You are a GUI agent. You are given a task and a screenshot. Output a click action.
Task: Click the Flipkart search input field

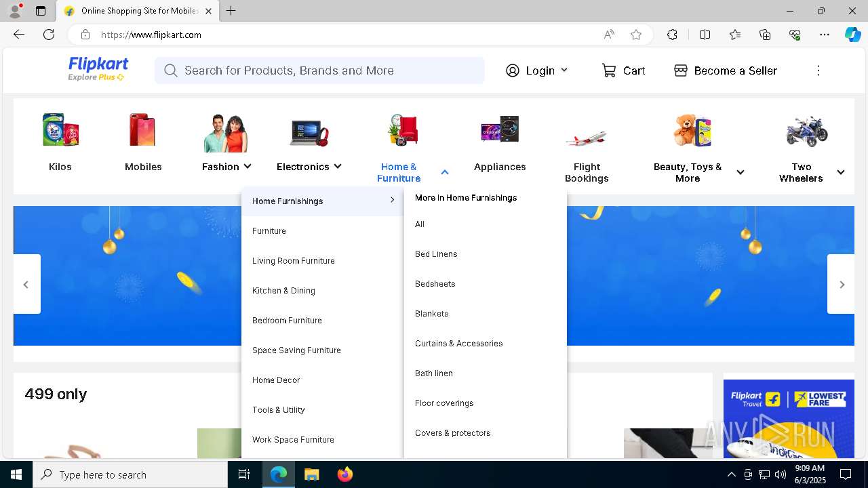tap(319, 70)
